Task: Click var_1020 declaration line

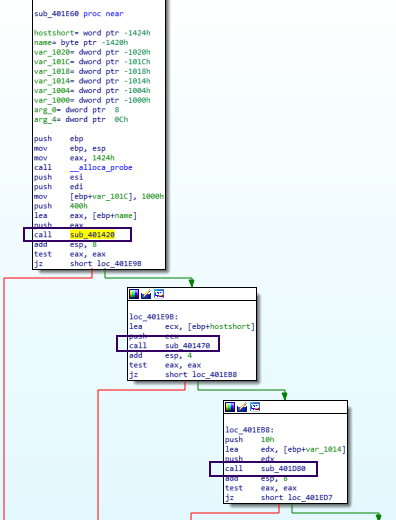Action: tap(92, 52)
